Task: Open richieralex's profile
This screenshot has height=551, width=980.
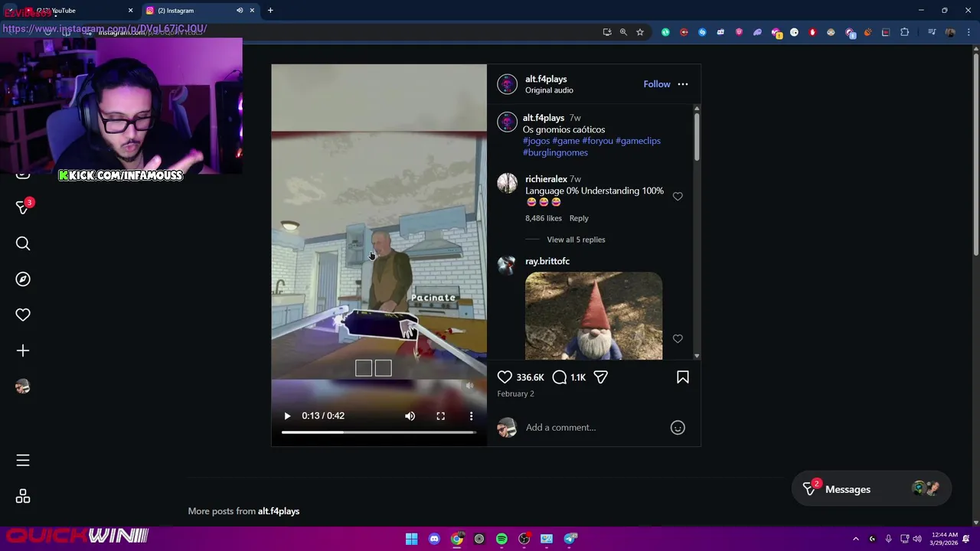Action: click(x=546, y=179)
